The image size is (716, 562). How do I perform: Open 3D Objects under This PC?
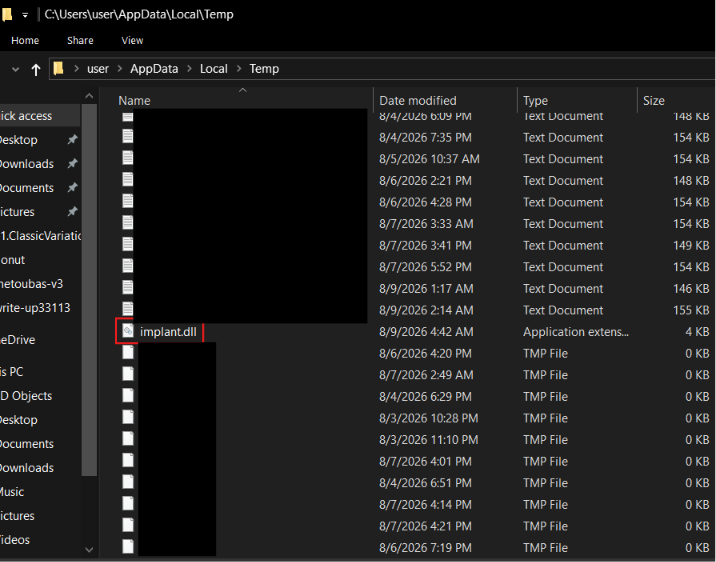(x=26, y=396)
